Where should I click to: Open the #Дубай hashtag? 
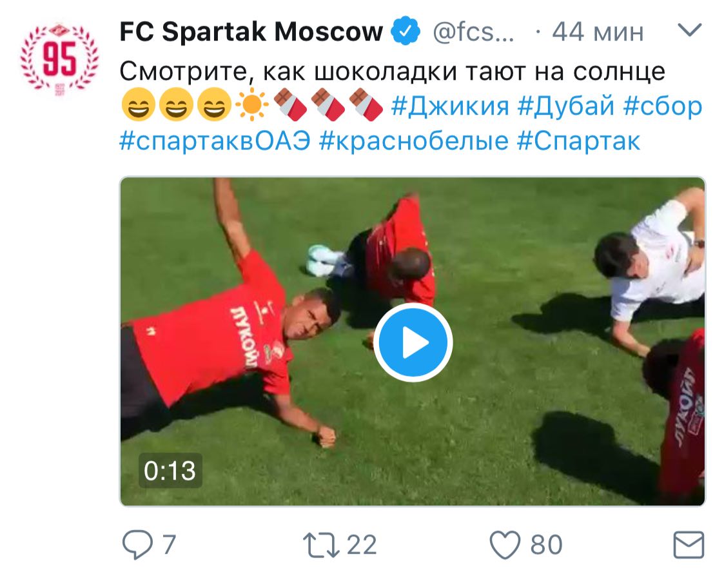coord(566,106)
